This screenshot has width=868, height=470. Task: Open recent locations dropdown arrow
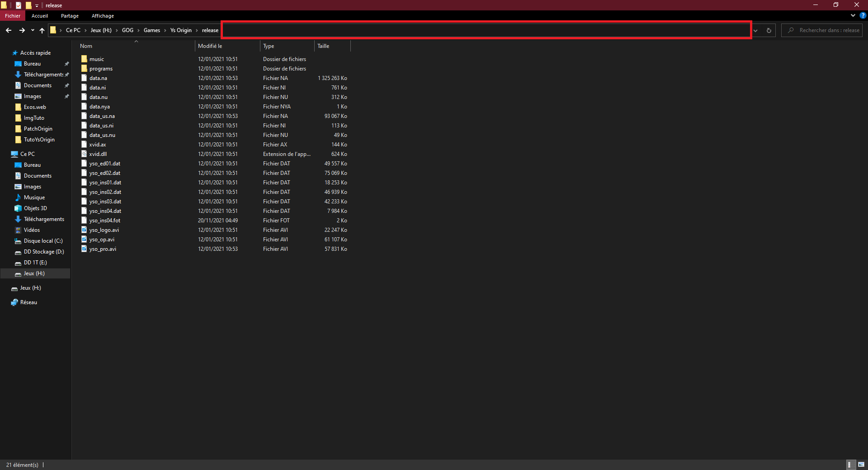[x=33, y=30]
